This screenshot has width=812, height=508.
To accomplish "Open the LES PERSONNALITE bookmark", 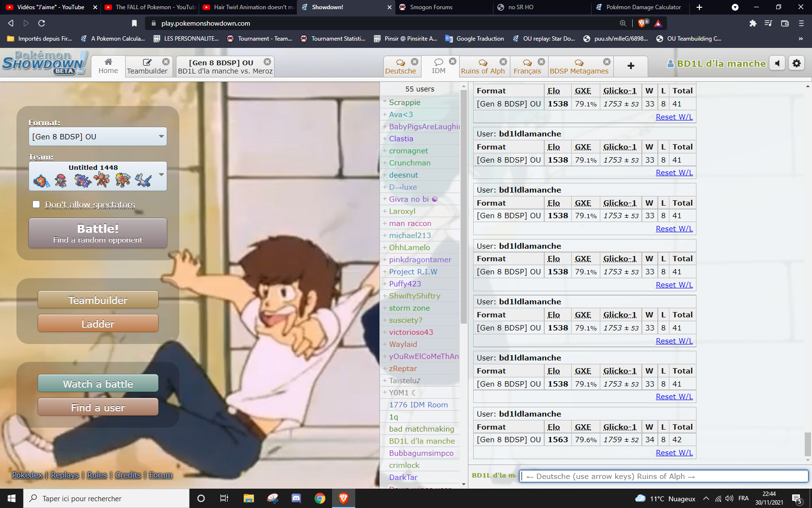I will 186,39.
